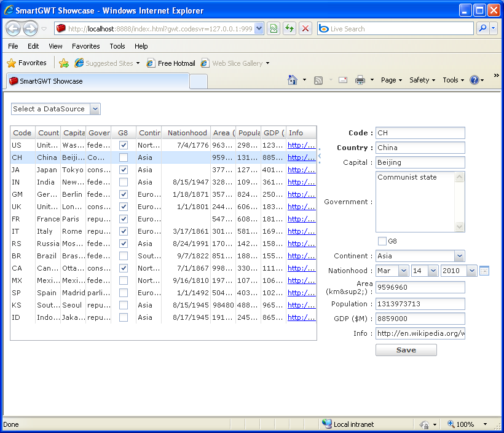Click the RSS feeds icon
504x433 pixels.
pyautogui.click(x=318, y=80)
